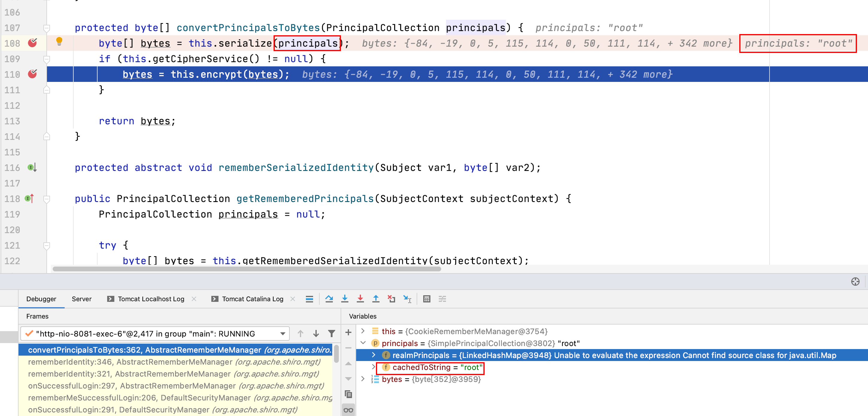
Task: Click the Run to Cursor icon
Action: [407, 299]
